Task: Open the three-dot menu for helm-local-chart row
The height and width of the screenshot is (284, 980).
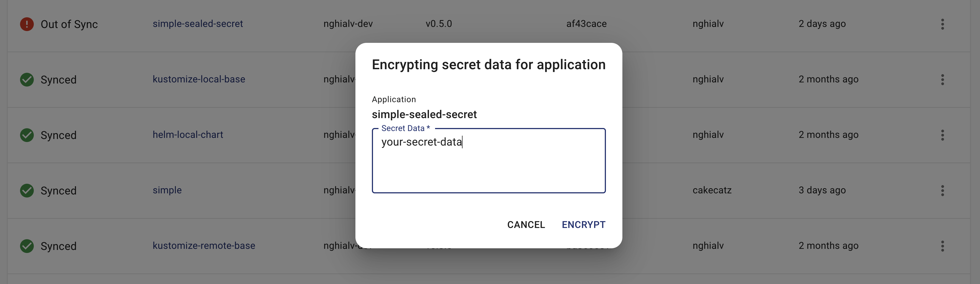Action: click(942, 135)
